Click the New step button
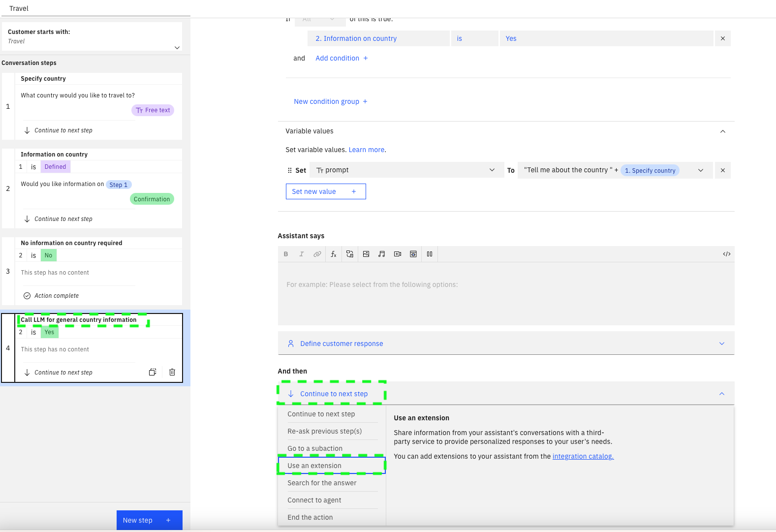This screenshot has height=532, width=776. coord(150,520)
